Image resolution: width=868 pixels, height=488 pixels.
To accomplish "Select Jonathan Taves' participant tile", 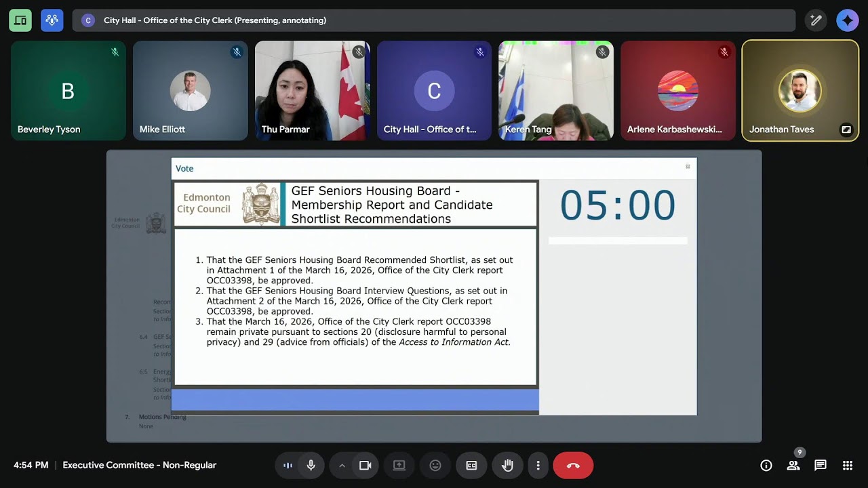I will (800, 91).
